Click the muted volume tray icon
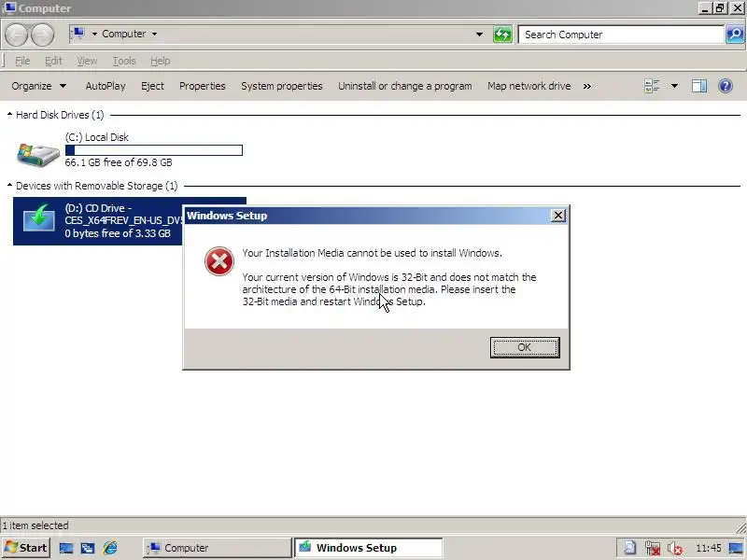747x560 pixels. tap(674, 549)
